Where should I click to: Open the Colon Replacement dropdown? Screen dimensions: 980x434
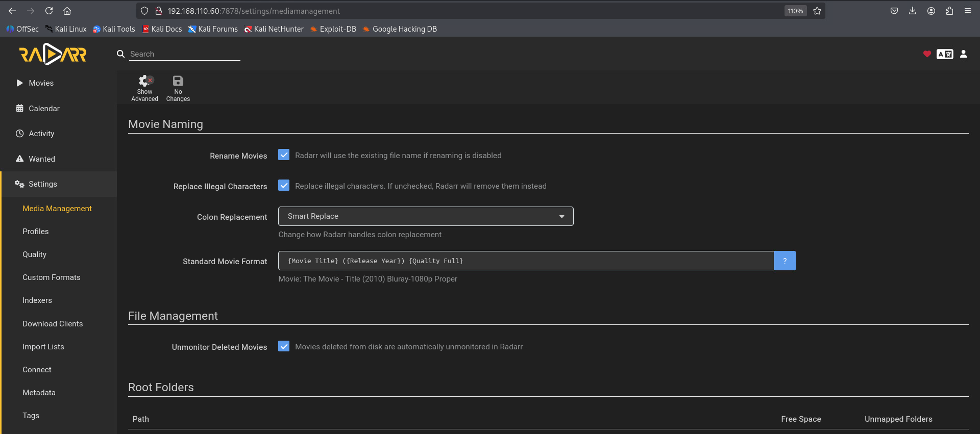pos(425,216)
